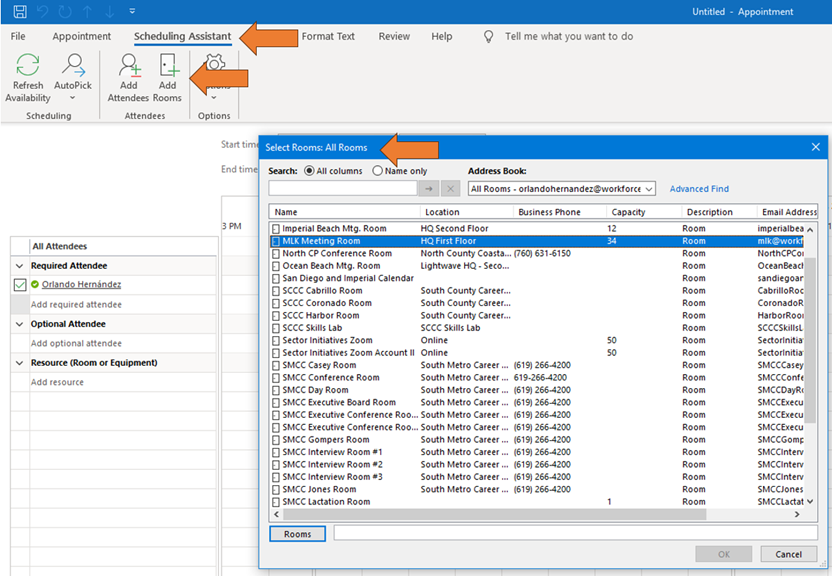Collapse the Resource (Room or Equipment) group
Viewport: 832px width, 576px height.
[x=21, y=363]
